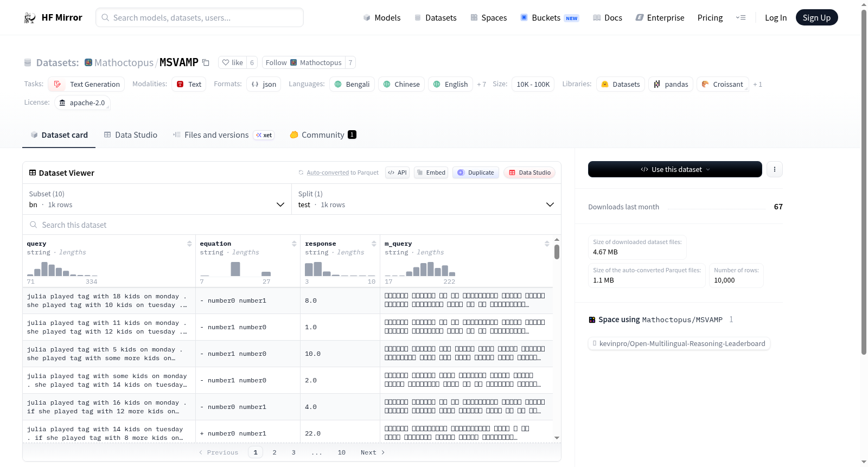Switch to the Data Studio tab
Image resolution: width=868 pixels, height=467 pixels.
point(131,135)
